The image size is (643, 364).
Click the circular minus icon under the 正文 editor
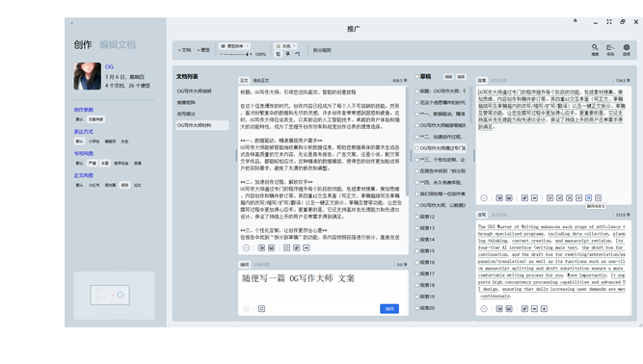click(x=246, y=247)
